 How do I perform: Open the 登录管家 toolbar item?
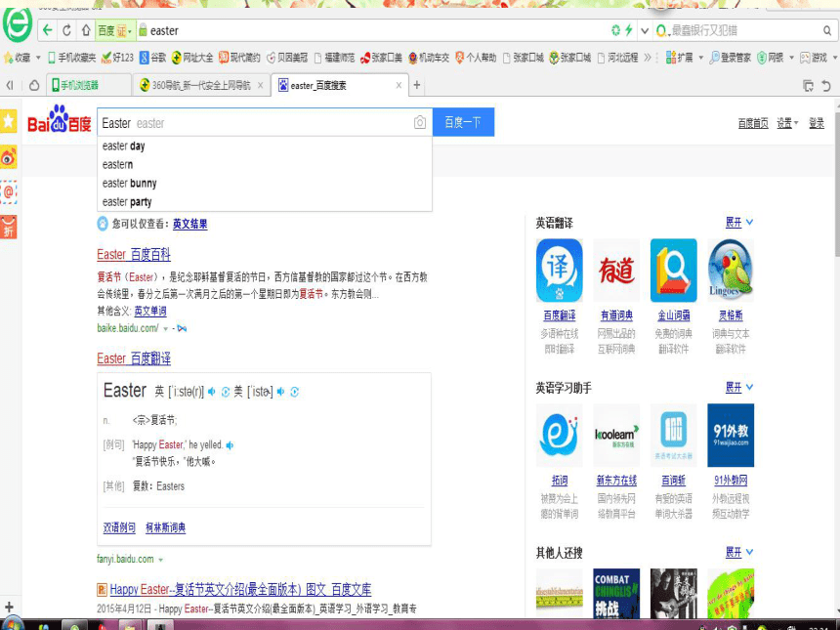point(730,58)
